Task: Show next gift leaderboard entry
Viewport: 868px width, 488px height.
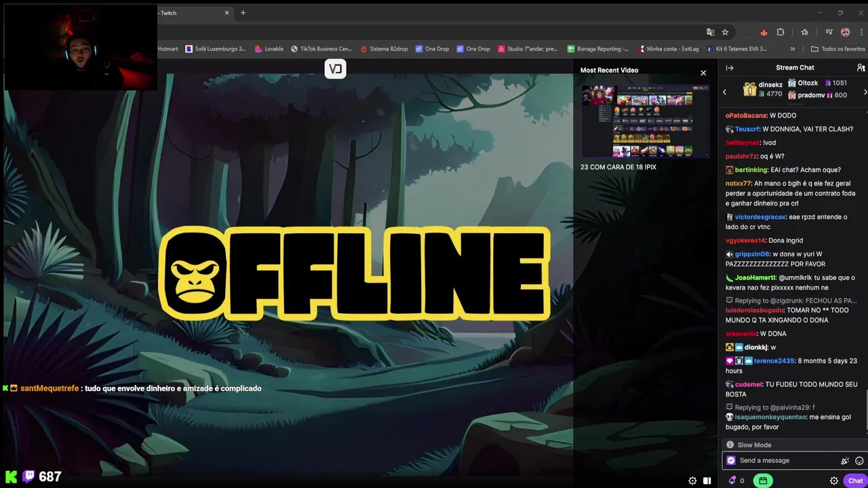Action: [865, 91]
